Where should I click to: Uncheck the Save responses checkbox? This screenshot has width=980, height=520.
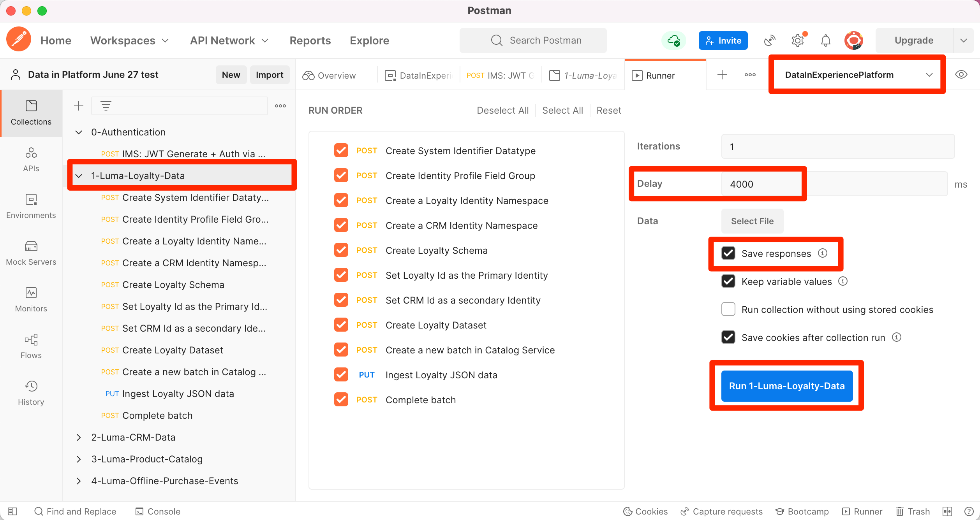728,253
